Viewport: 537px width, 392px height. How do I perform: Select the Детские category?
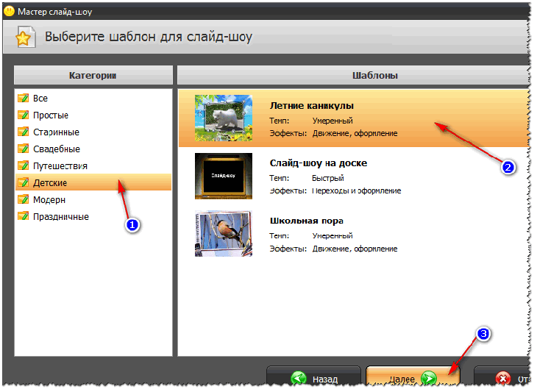tap(93, 183)
